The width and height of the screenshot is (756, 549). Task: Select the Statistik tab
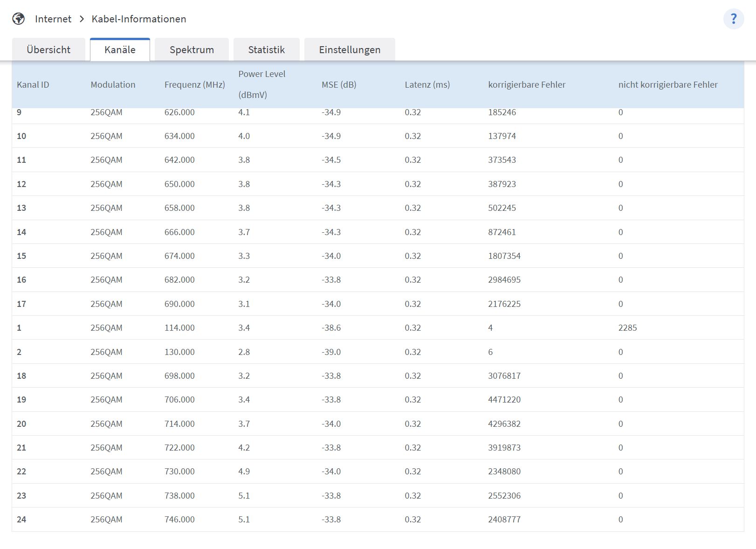[x=266, y=50]
